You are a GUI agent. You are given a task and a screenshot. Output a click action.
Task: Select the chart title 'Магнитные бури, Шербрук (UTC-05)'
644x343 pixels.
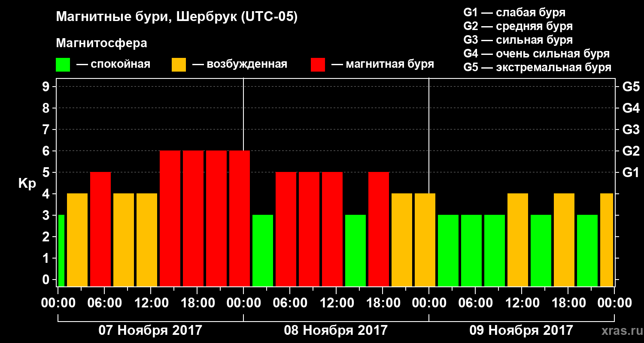point(176,17)
